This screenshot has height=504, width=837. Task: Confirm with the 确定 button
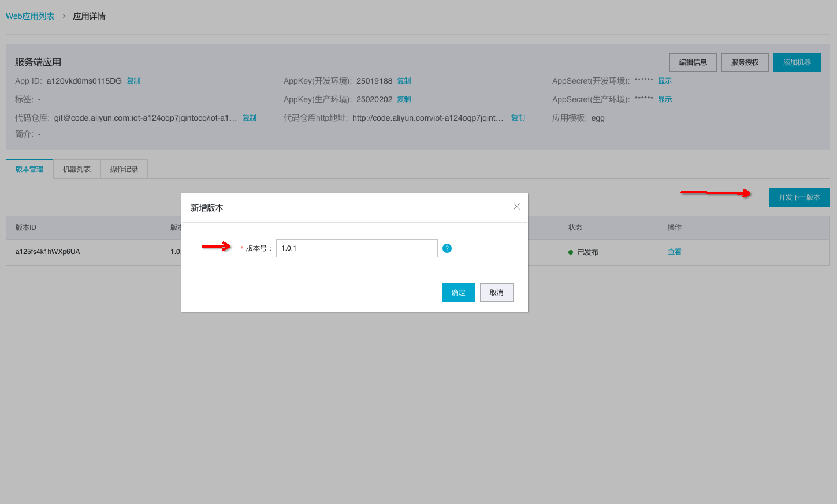coord(459,293)
